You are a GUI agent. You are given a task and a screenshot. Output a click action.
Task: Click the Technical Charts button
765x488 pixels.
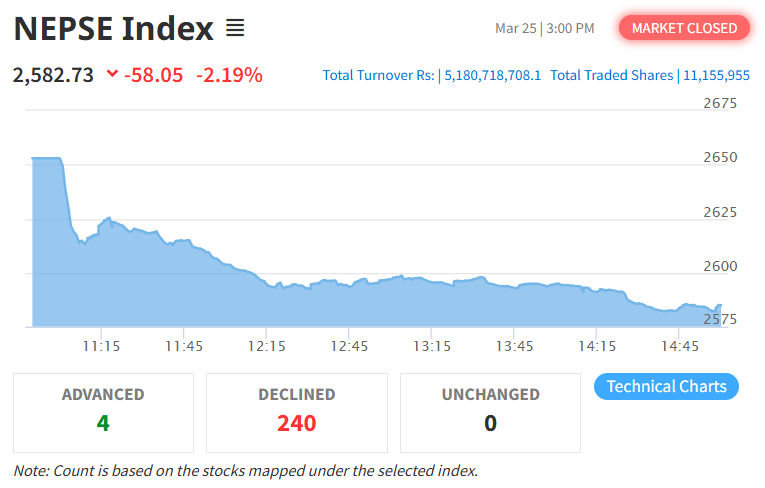coord(666,387)
